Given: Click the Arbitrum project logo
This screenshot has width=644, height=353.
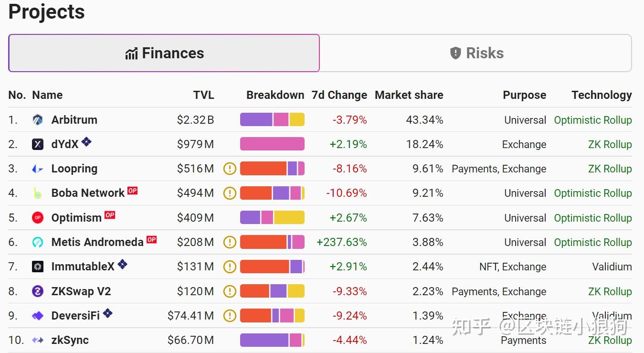Looking at the screenshot, I should pyautogui.click(x=38, y=120).
